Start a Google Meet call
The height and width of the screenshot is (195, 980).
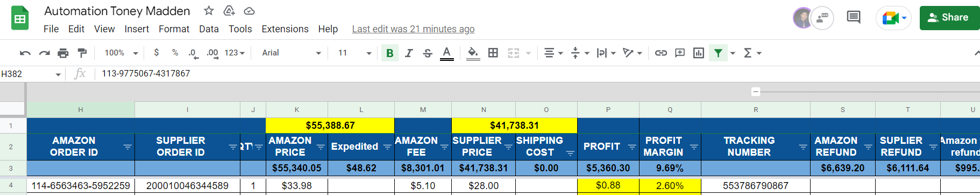point(894,18)
